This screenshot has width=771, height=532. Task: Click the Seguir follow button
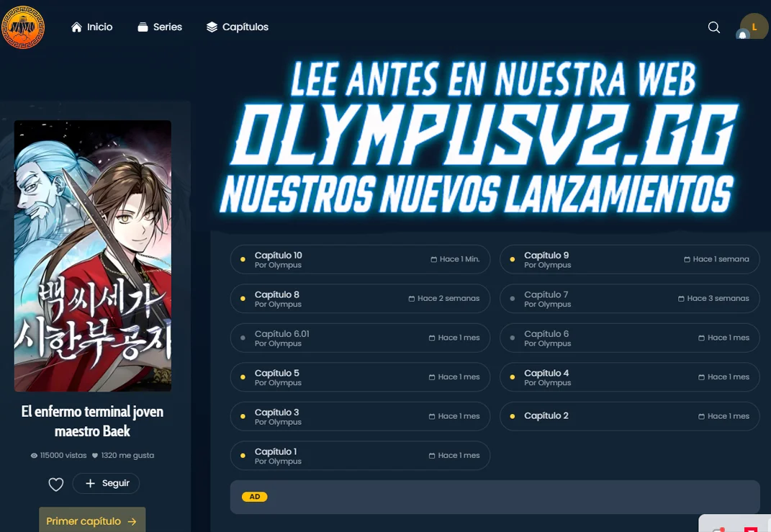click(x=106, y=483)
